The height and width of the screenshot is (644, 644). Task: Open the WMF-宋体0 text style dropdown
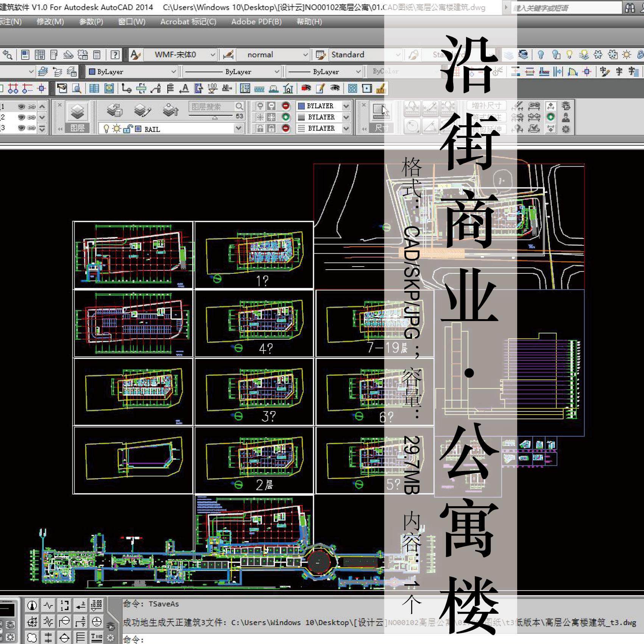180,55
